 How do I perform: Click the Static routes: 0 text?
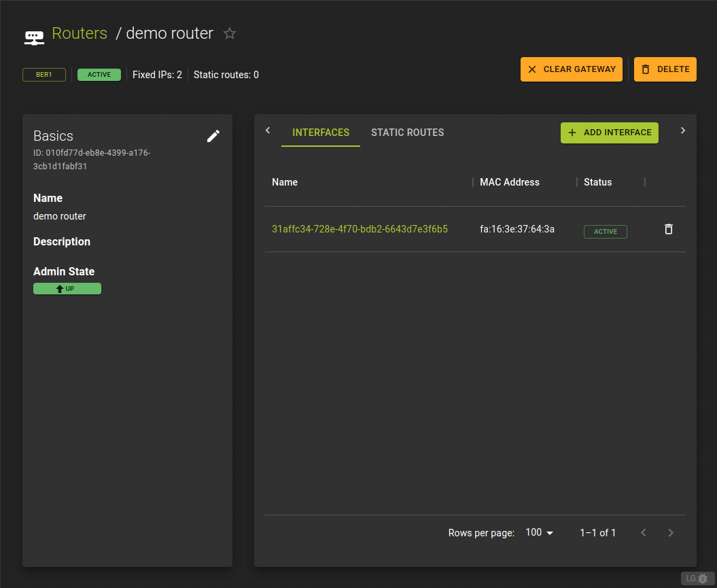click(226, 75)
